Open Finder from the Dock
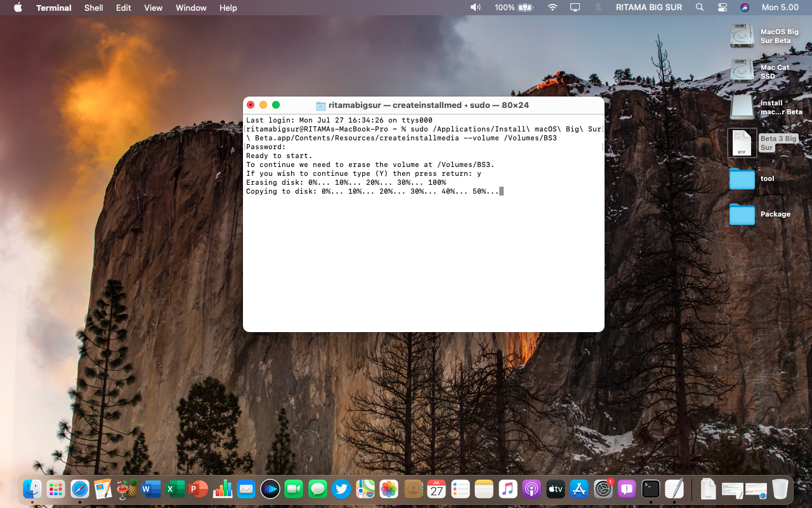Image resolution: width=812 pixels, height=508 pixels. click(32, 489)
